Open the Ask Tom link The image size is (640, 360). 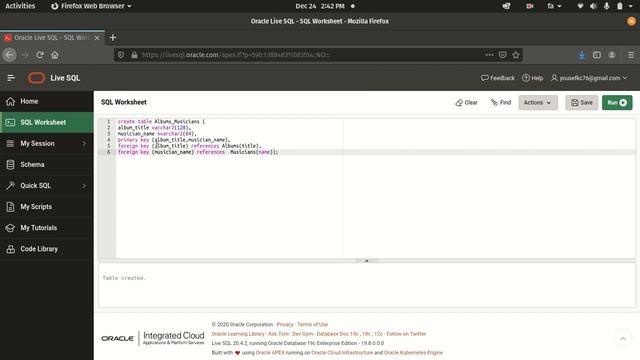(x=278, y=334)
